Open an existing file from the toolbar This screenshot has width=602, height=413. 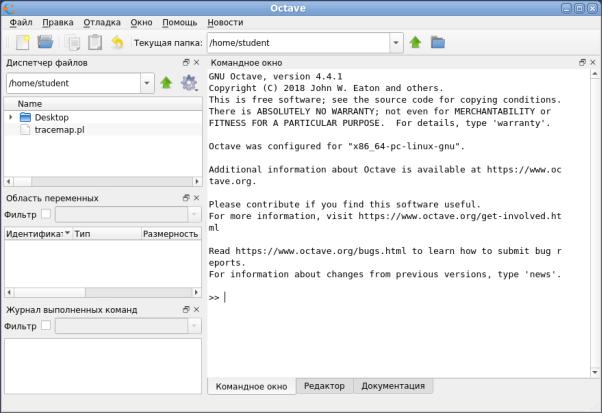(x=45, y=42)
